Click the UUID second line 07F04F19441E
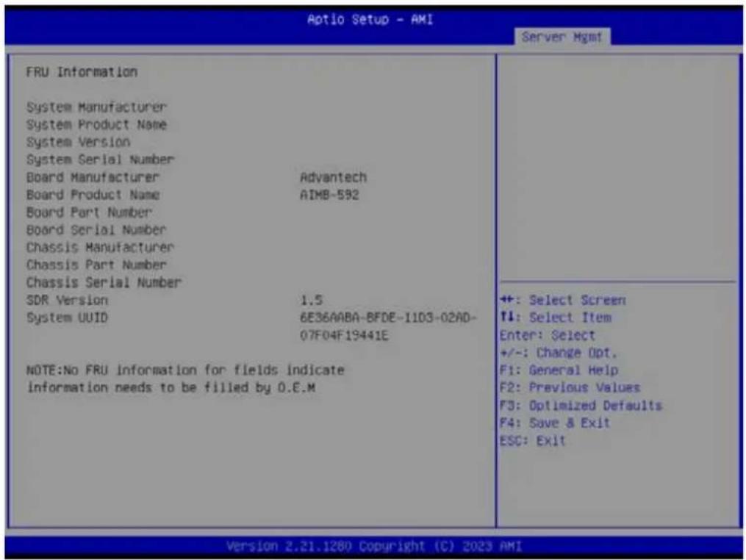Screen dimensions: 746x560 [x=344, y=335]
